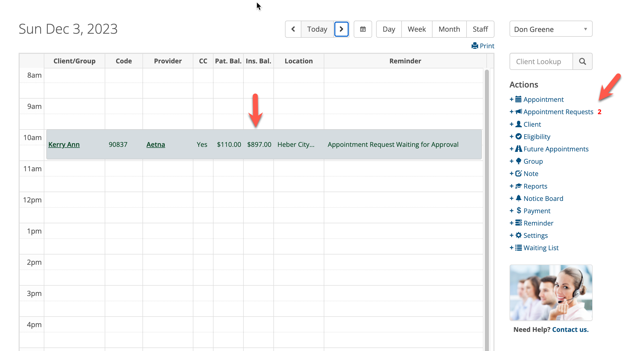Image resolution: width=644 pixels, height=351 pixels.
Task: Click the Payment dollar icon
Action: pos(518,210)
